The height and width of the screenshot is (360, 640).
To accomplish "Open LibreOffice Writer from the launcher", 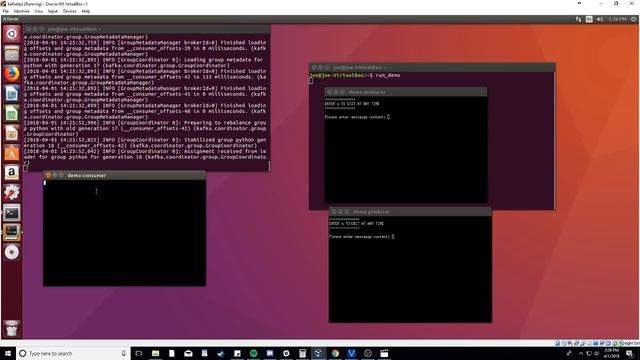I will pyautogui.click(x=11, y=94).
